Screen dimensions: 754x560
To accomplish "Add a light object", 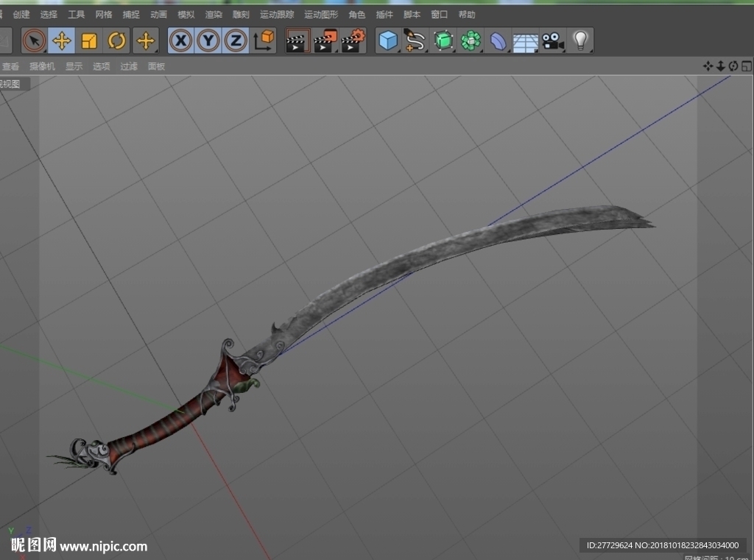I will (580, 40).
